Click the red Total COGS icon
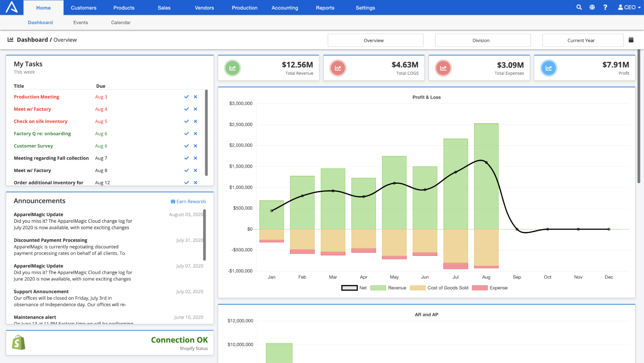Viewport: 644px width, 363px height. click(x=337, y=68)
